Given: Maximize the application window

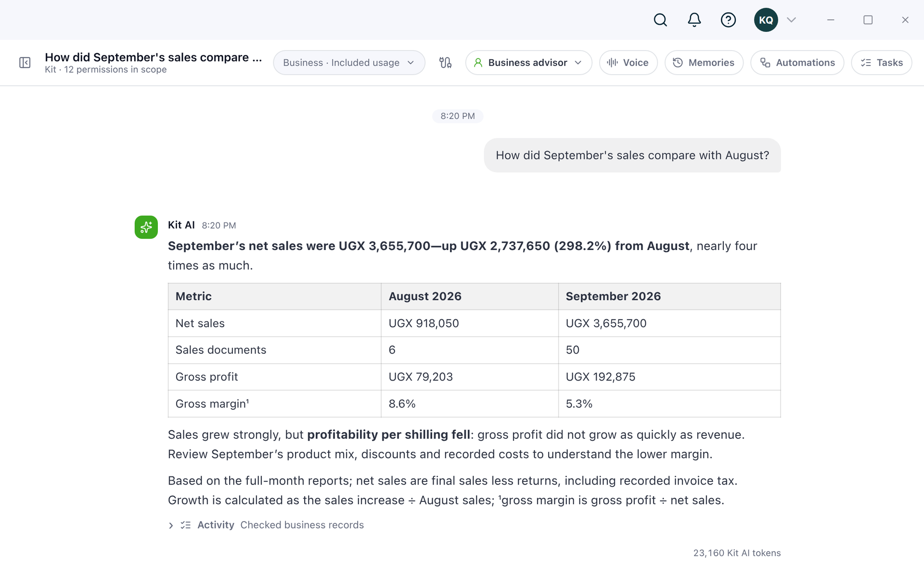Looking at the screenshot, I should pos(868,20).
